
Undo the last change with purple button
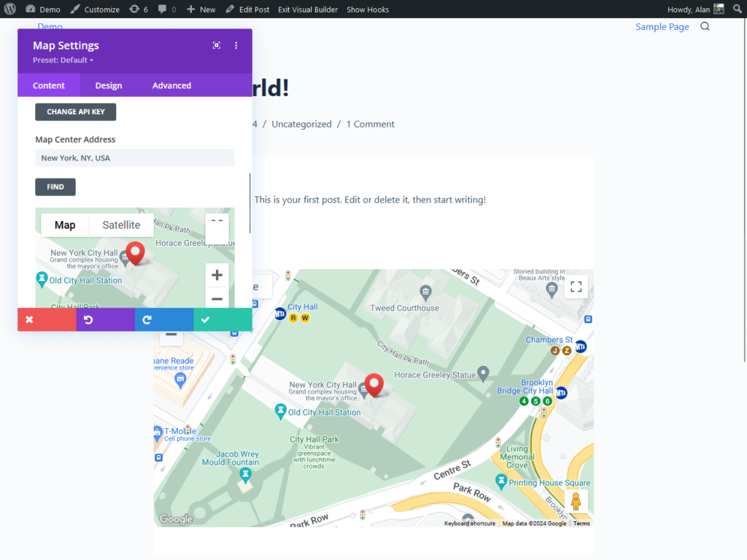pos(105,319)
